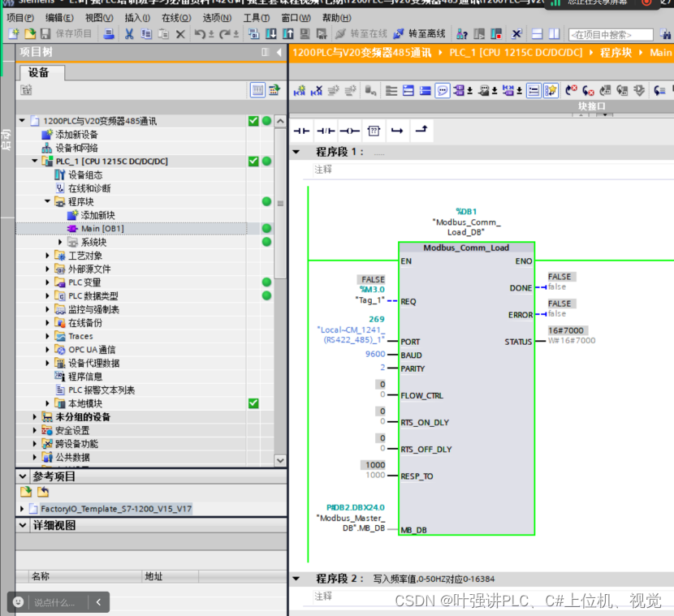Expand 监控与强制表 folder

47,309
